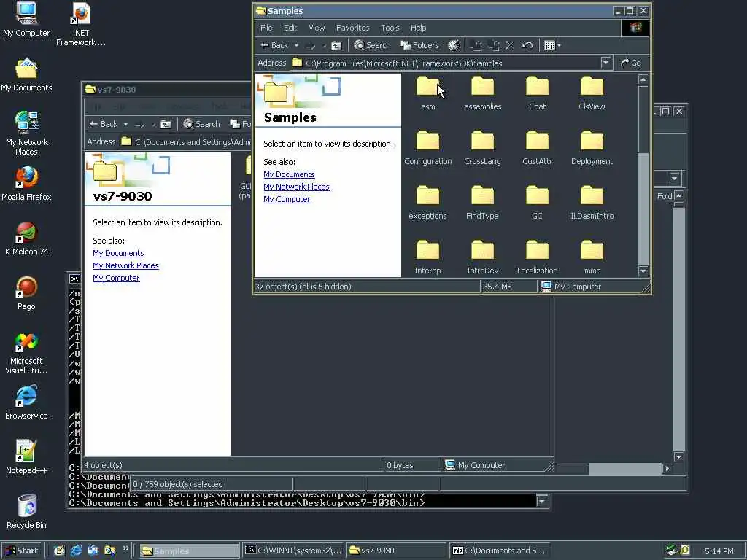Click the Start button

click(x=21, y=551)
